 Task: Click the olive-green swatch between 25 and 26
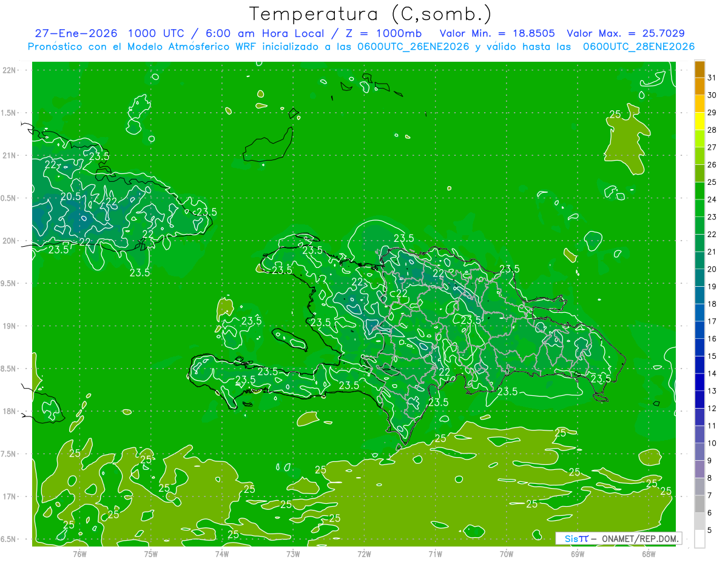699,173
